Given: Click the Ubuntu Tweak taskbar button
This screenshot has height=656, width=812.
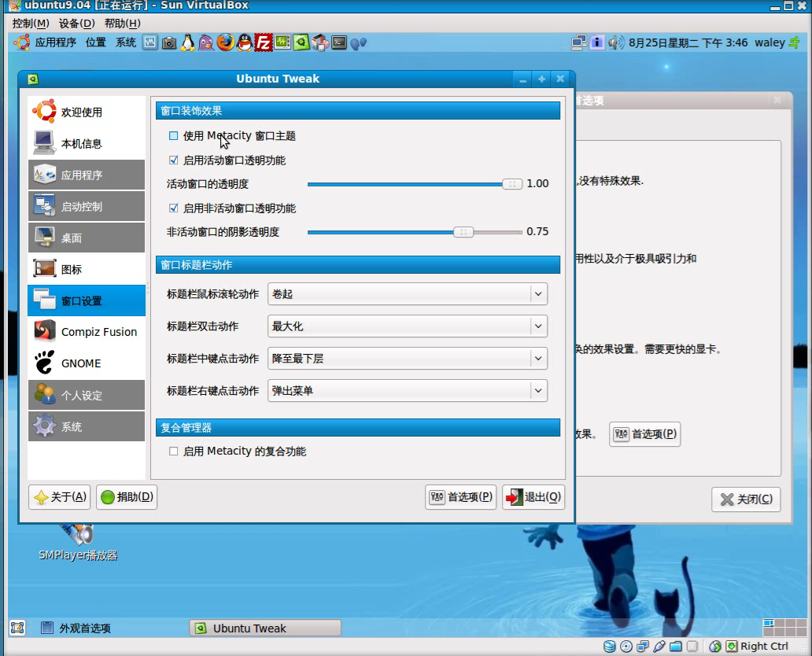Looking at the screenshot, I should pyautogui.click(x=265, y=628).
